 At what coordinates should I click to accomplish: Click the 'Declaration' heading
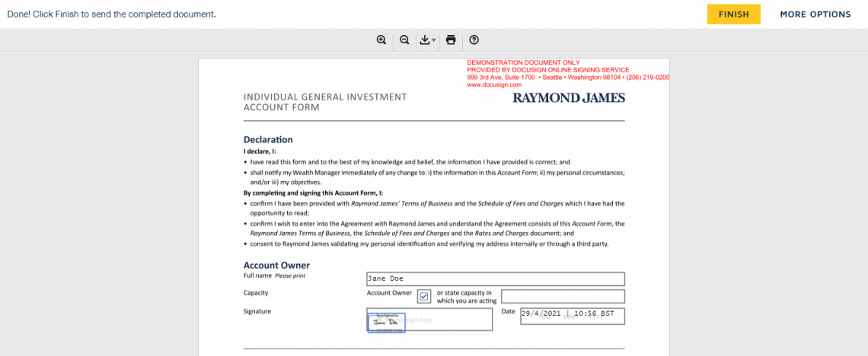pyautogui.click(x=268, y=140)
